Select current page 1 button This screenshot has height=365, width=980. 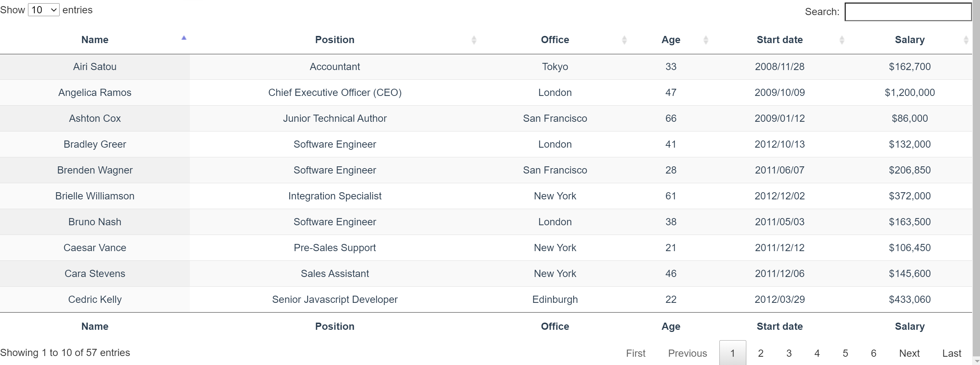click(733, 353)
